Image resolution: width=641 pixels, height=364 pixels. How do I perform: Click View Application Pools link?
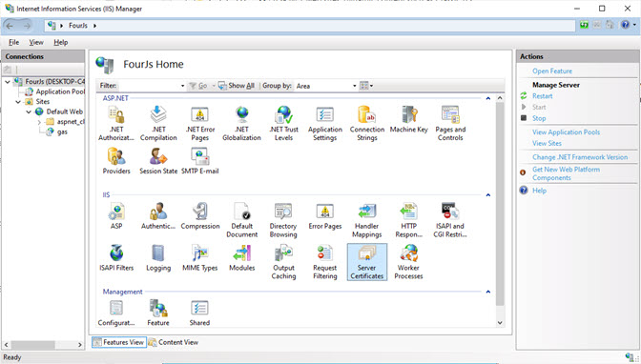[x=566, y=132]
